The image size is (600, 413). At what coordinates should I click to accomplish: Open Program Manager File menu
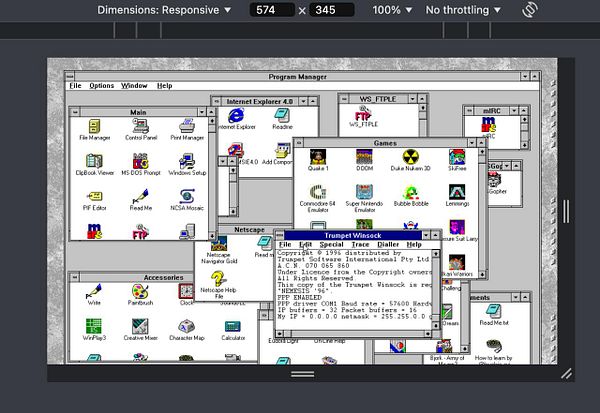[x=75, y=86]
